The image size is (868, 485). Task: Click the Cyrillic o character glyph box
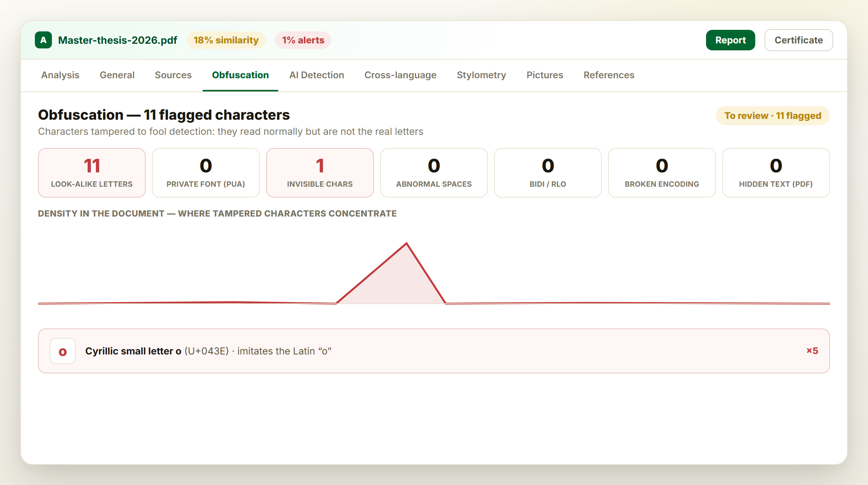point(63,351)
